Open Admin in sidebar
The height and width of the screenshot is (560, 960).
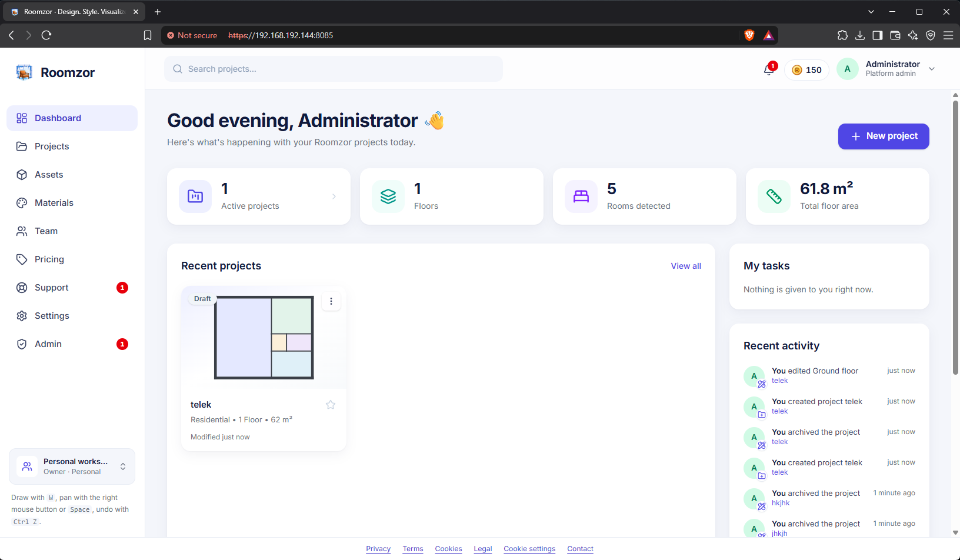click(72, 344)
